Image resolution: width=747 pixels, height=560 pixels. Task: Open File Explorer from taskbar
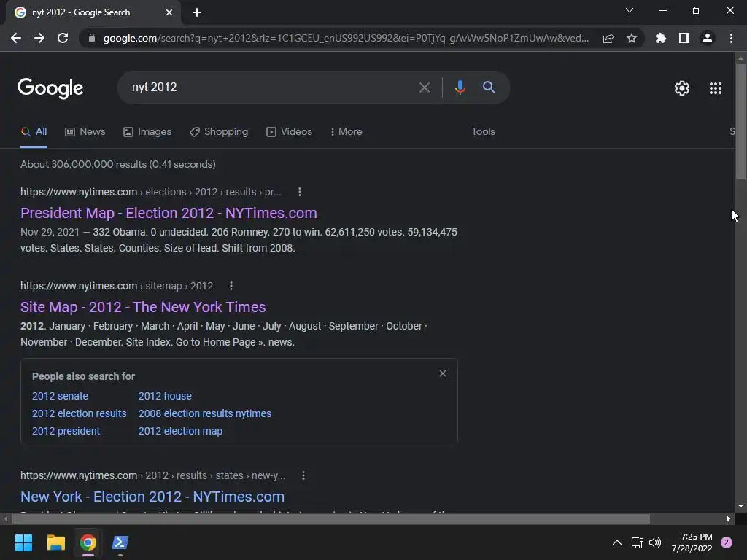[55, 542]
